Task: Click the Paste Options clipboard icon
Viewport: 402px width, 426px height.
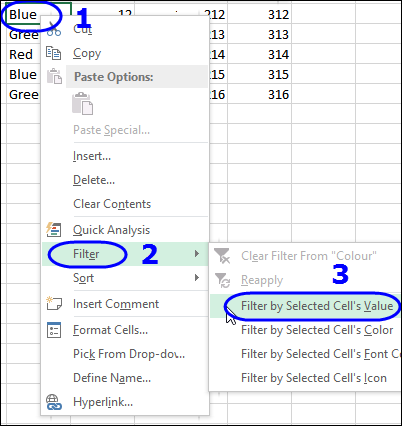Action: (x=54, y=76)
